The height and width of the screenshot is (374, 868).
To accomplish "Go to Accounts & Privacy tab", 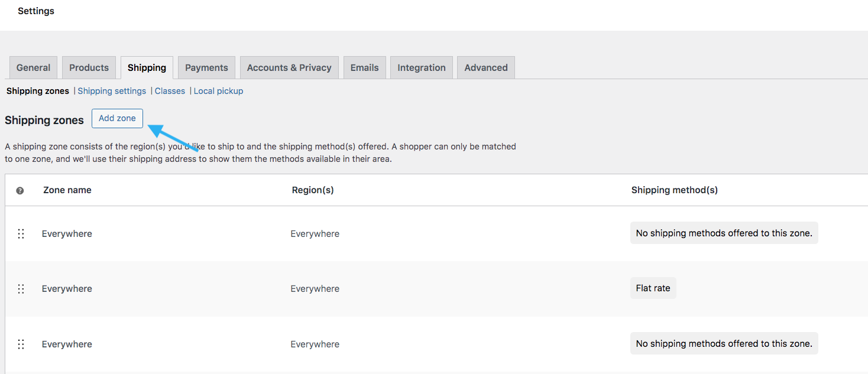I will tap(289, 67).
